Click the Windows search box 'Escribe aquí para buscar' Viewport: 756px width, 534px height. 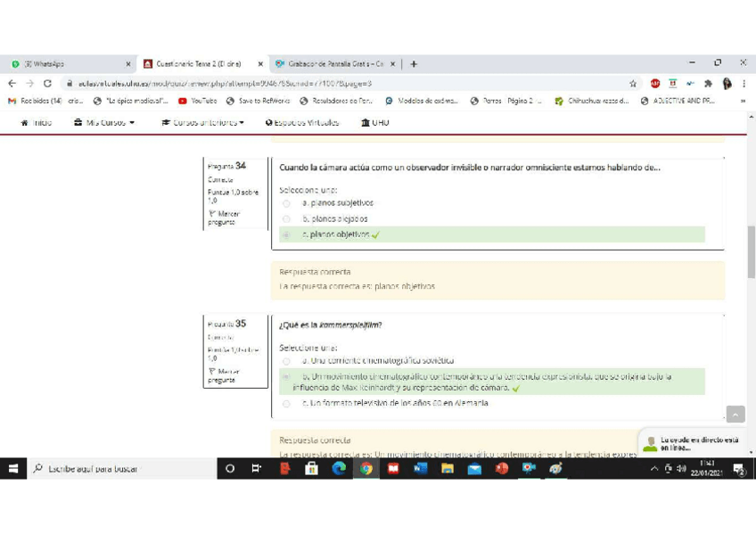pyautogui.click(x=116, y=468)
